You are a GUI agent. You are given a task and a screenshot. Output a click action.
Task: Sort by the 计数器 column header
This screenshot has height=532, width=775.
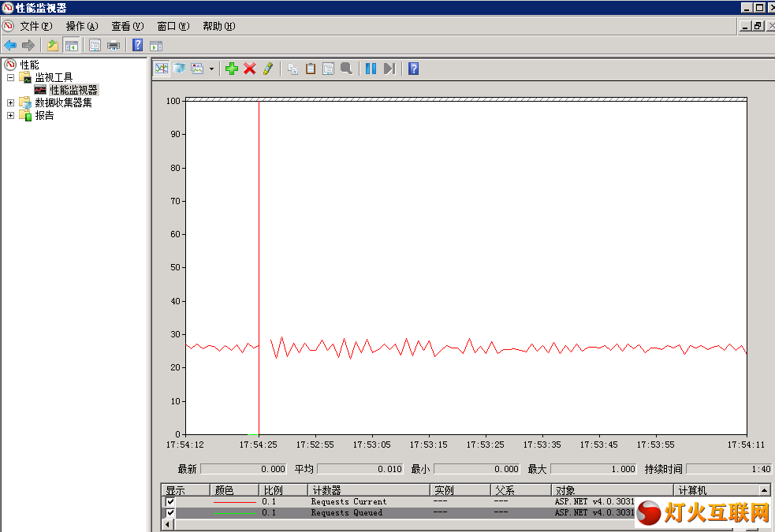[369, 490]
